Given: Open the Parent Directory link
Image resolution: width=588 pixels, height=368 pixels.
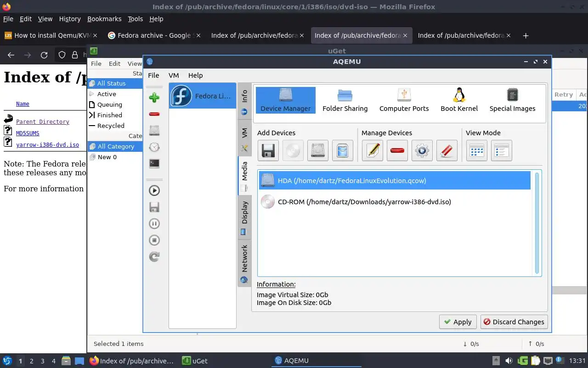Looking at the screenshot, I should coord(43,122).
